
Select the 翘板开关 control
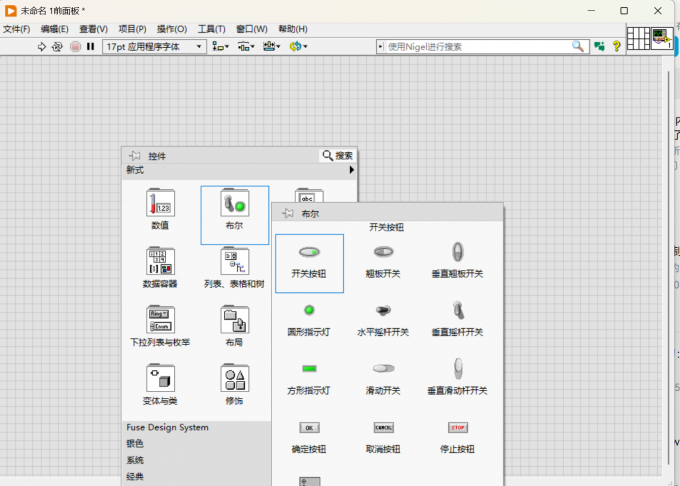(x=383, y=261)
